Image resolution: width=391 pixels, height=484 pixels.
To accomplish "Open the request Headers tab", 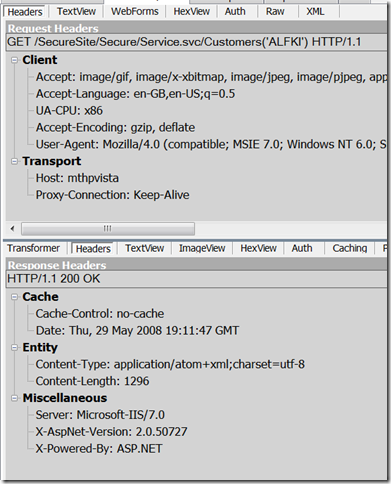I will (x=25, y=12).
